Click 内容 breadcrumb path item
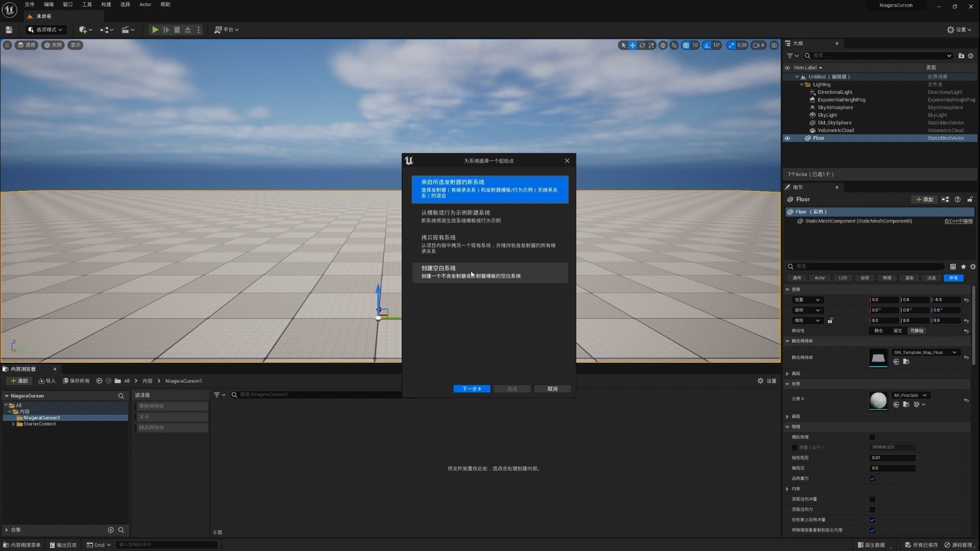Screen dimensions: 980x551 point(148,381)
